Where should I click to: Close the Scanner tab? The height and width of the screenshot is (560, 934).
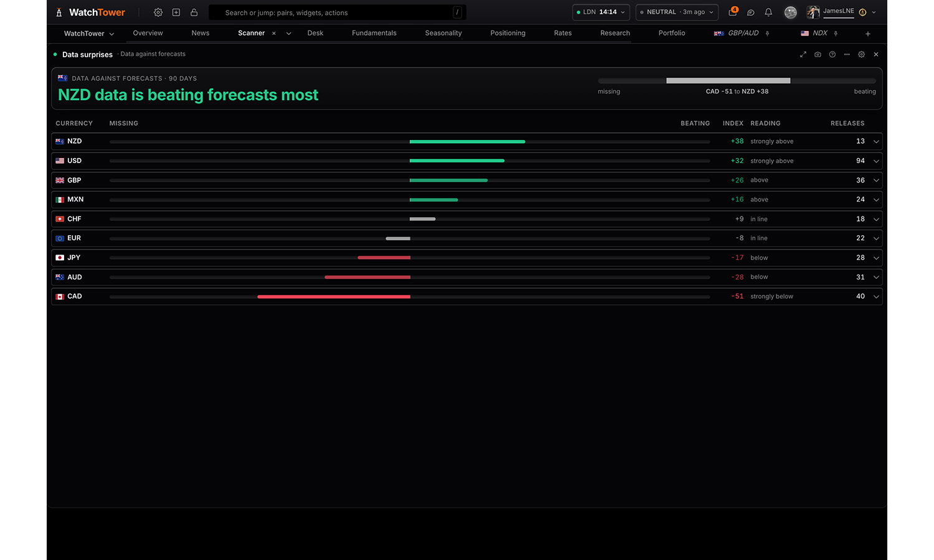pos(274,34)
